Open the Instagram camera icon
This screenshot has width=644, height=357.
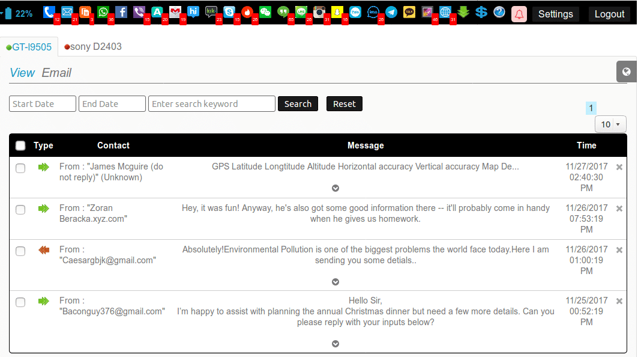pyautogui.click(x=319, y=12)
